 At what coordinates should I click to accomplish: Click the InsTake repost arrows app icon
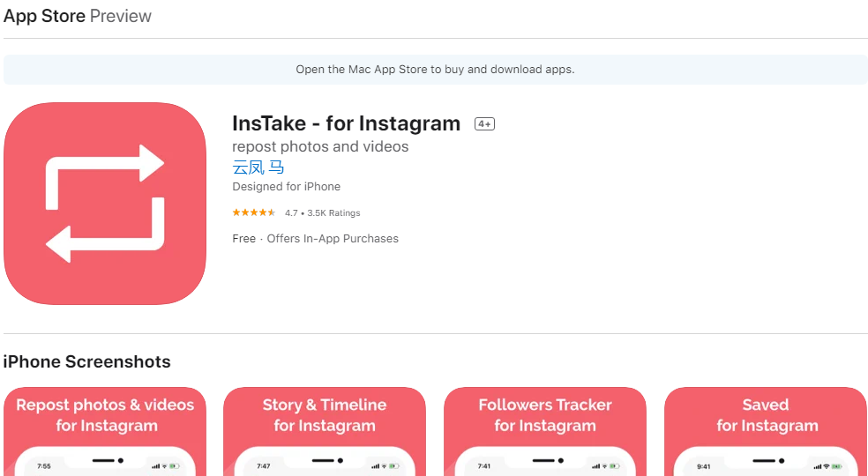105,204
